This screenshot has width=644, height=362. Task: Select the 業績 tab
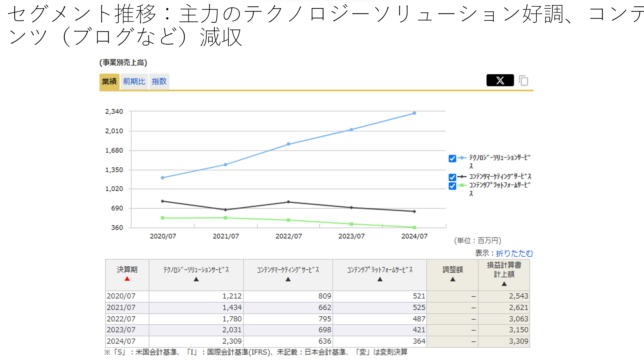pos(109,81)
